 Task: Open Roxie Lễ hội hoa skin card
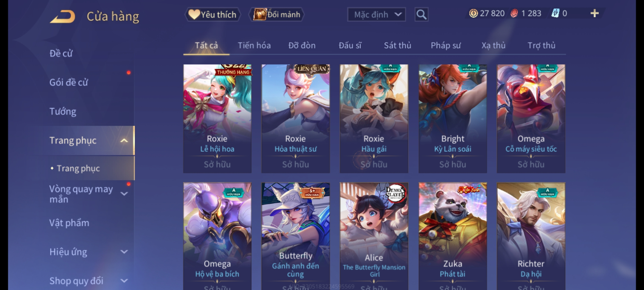(x=217, y=118)
